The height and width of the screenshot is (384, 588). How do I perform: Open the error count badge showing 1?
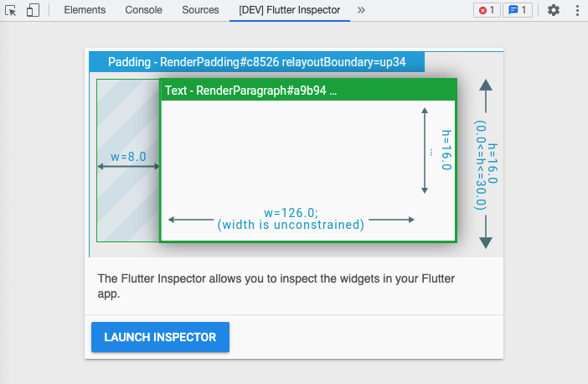487,10
